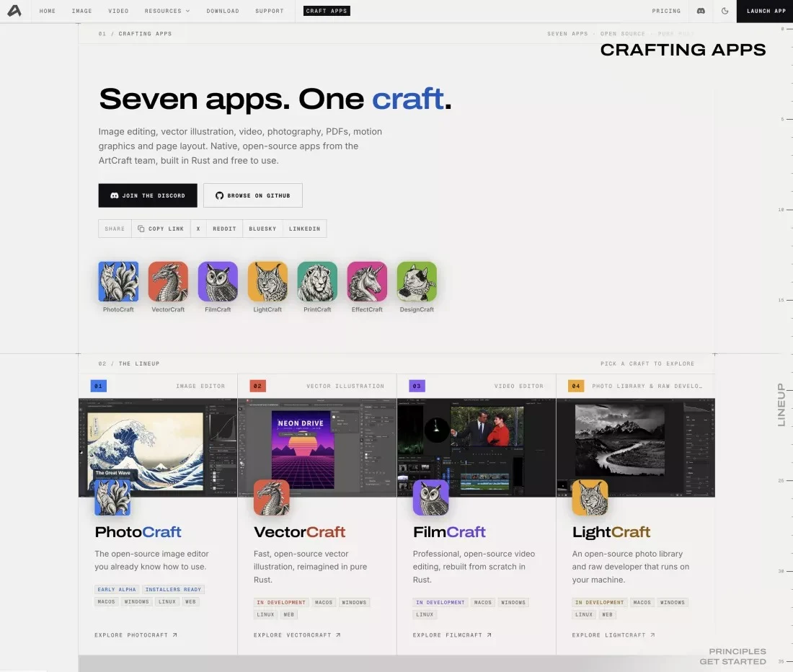The image size is (793, 672).
Task: Select the DesignCraft cat icon
Action: (x=417, y=282)
